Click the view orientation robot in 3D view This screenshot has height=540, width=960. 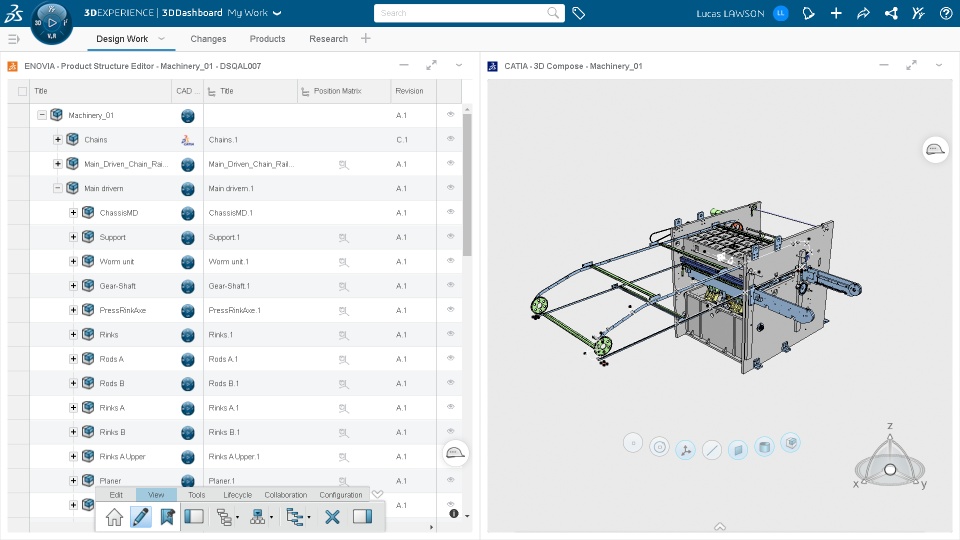click(890, 456)
